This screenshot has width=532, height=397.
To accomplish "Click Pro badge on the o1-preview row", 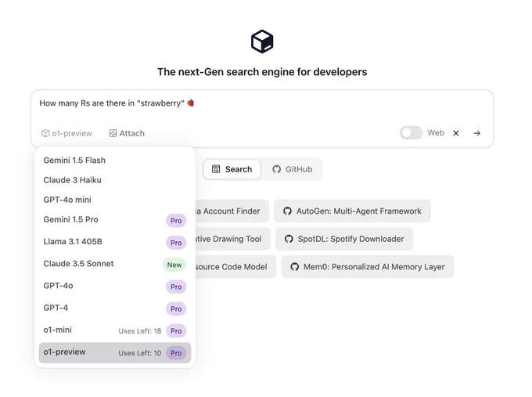I will coord(176,353).
